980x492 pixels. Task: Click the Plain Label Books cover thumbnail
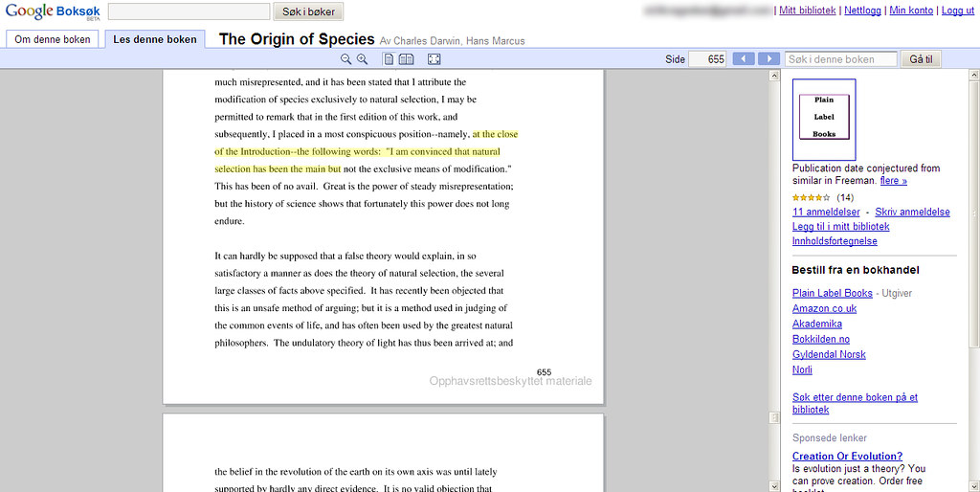(824, 120)
